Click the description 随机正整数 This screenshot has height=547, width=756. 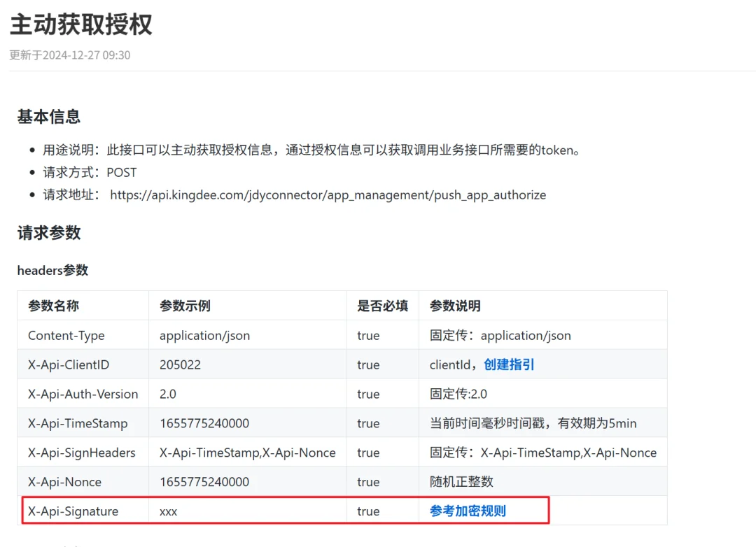(x=461, y=482)
